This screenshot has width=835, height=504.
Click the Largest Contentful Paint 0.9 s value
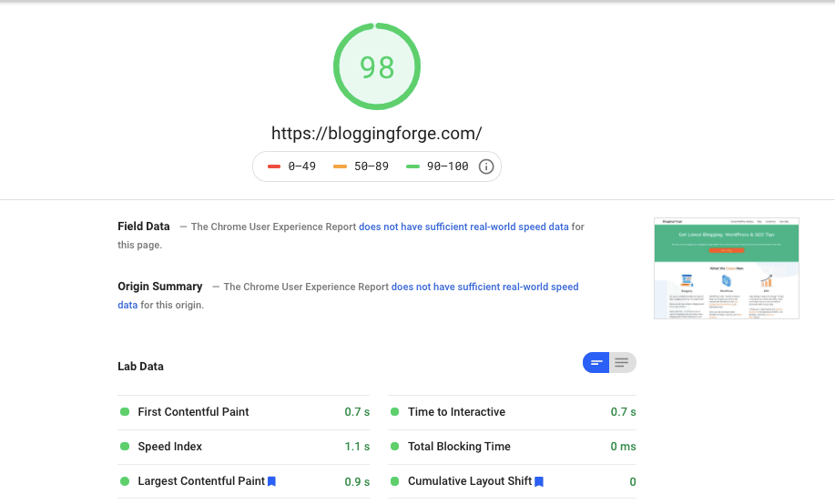(357, 481)
